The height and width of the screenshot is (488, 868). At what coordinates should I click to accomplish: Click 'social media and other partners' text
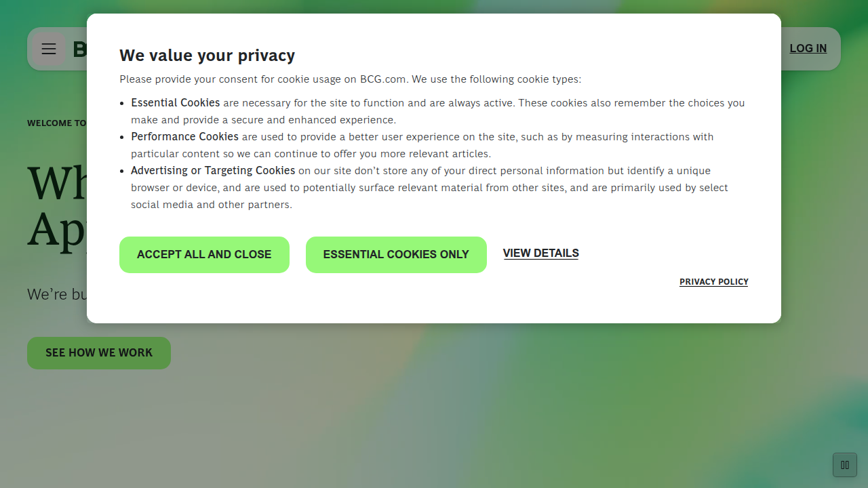coord(212,205)
